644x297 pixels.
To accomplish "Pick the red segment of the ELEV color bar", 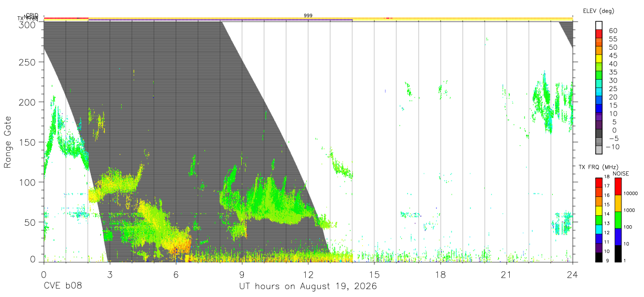I will pos(599,34).
